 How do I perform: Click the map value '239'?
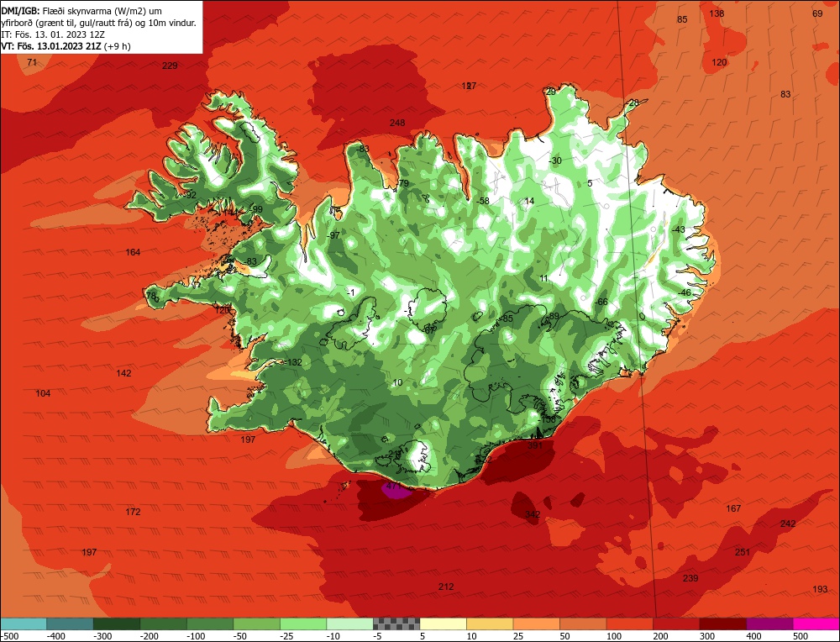690,578
